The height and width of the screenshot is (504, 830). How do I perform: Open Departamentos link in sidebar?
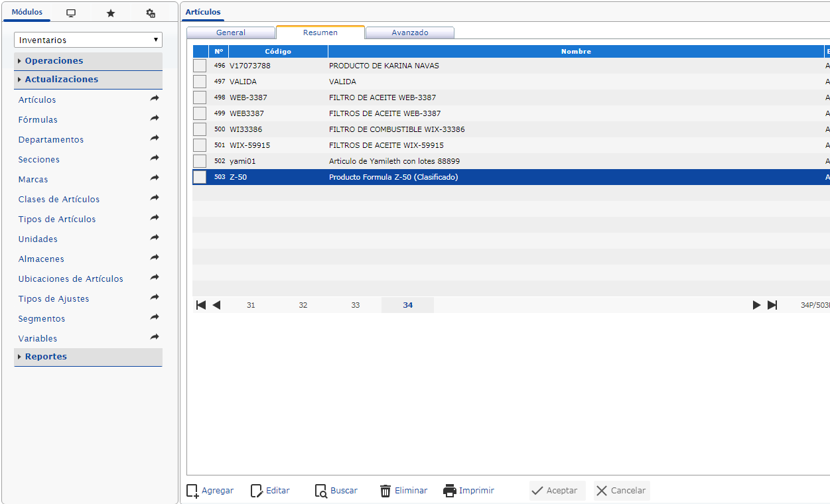(51, 140)
